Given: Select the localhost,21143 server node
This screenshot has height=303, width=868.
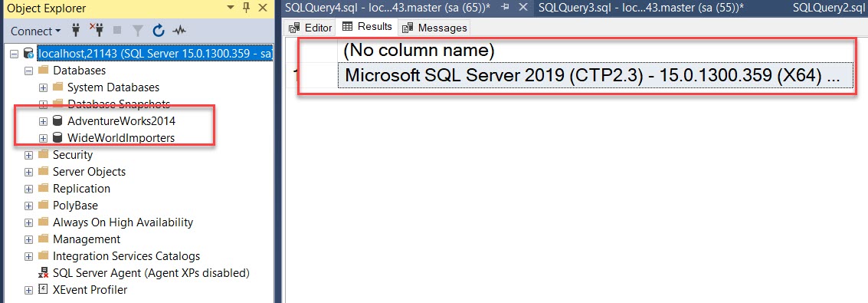Looking at the screenshot, I should pos(155,53).
